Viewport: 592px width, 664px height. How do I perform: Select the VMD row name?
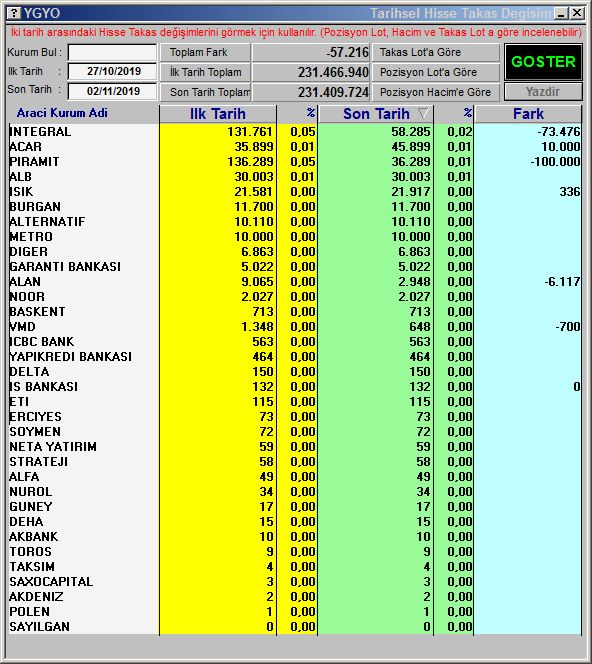22,327
